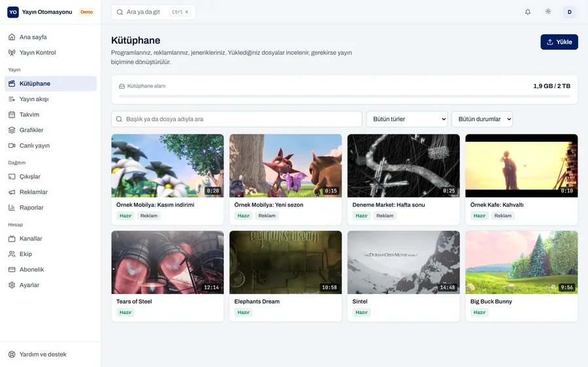Click the broadcast tower icon beside Yayın Kontrol

click(x=12, y=52)
